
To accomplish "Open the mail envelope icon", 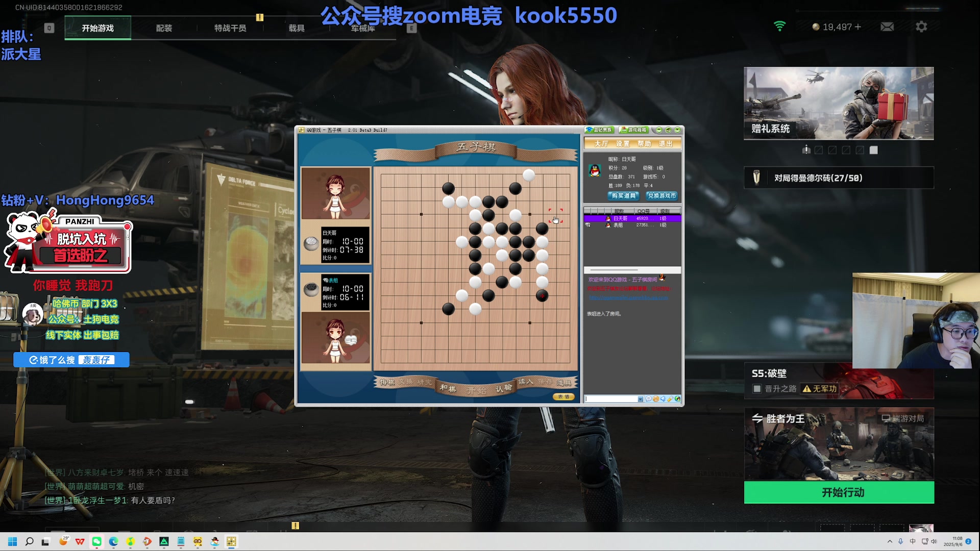I will coord(887,27).
